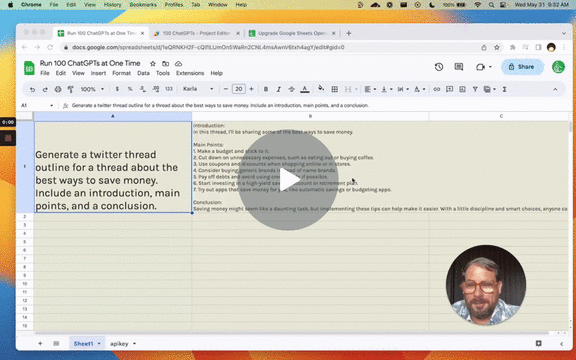The width and height of the screenshot is (576, 360).
Task: Decrease font size with minus button
Action: pyautogui.click(x=226, y=89)
